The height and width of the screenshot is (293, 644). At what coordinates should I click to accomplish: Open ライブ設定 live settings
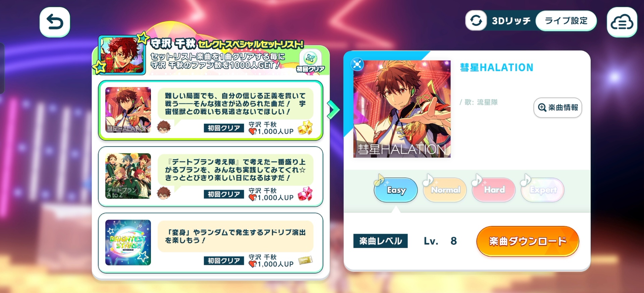[566, 21]
